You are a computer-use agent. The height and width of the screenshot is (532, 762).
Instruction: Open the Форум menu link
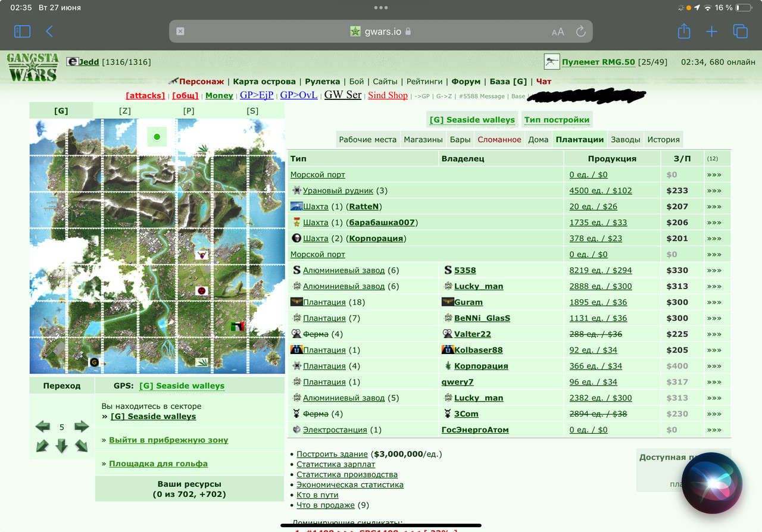click(x=466, y=82)
